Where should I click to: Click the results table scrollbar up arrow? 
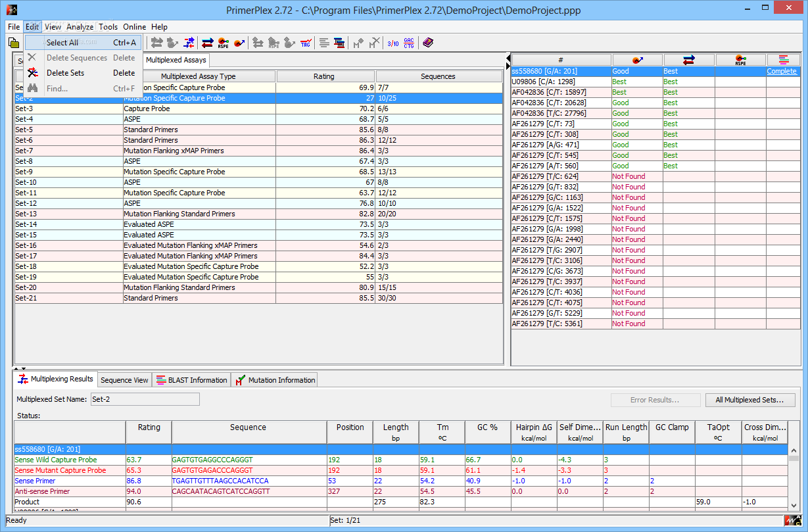[x=794, y=450]
